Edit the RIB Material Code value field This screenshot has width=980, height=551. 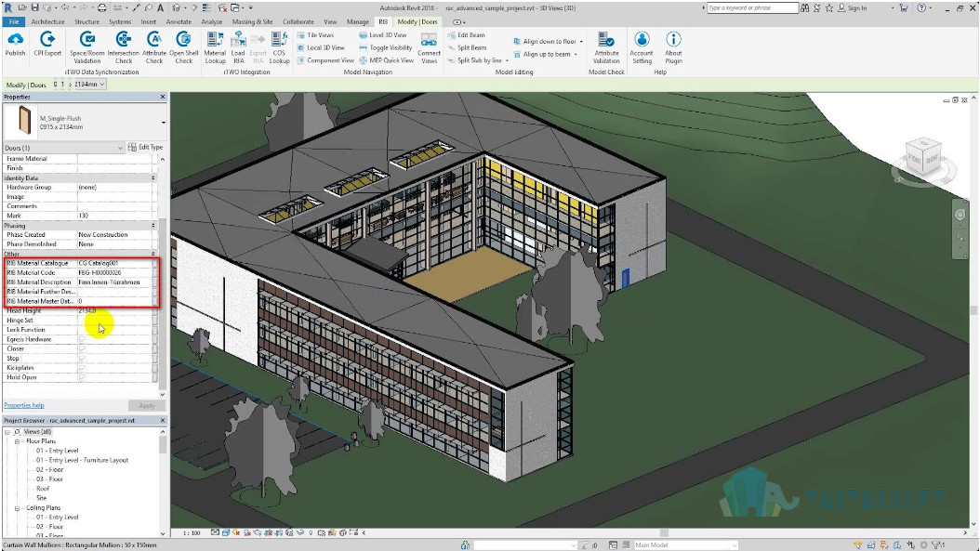pyautogui.click(x=114, y=273)
